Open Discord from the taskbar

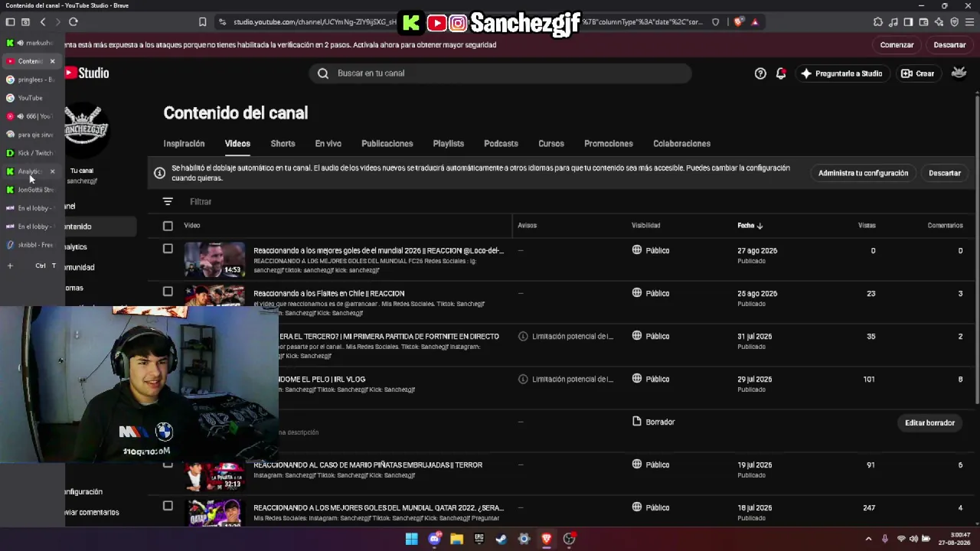[435, 539]
